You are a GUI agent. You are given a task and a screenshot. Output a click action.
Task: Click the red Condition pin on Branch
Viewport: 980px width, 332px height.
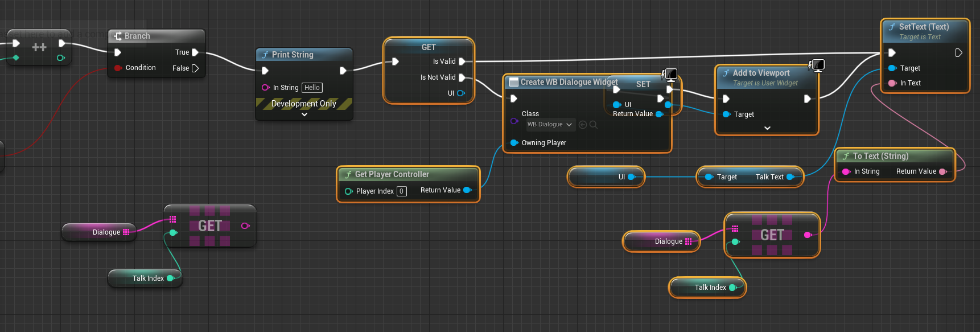(x=118, y=68)
